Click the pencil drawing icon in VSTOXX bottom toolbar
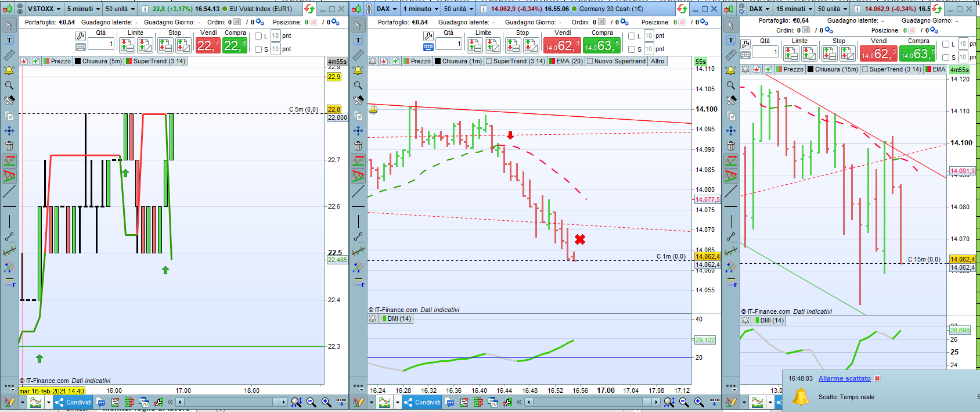Screen dimensions: 980x412 tap(9, 402)
